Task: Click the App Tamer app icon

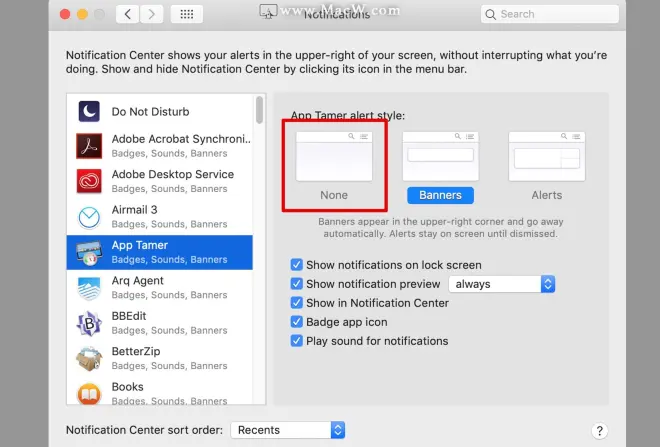Action: pyautogui.click(x=89, y=253)
